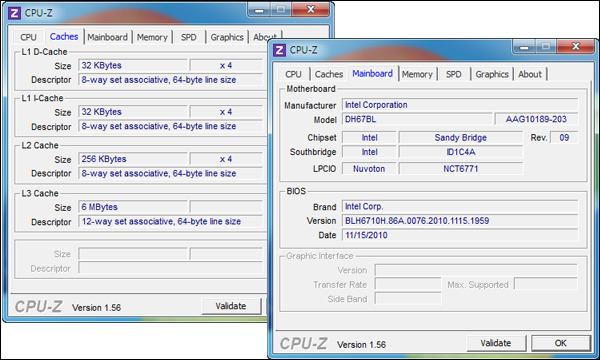Image resolution: width=600 pixels, height=360 pixels.
Task: Switch to CPU tab in the front Mainboard window
Action: tap(293, 74)
